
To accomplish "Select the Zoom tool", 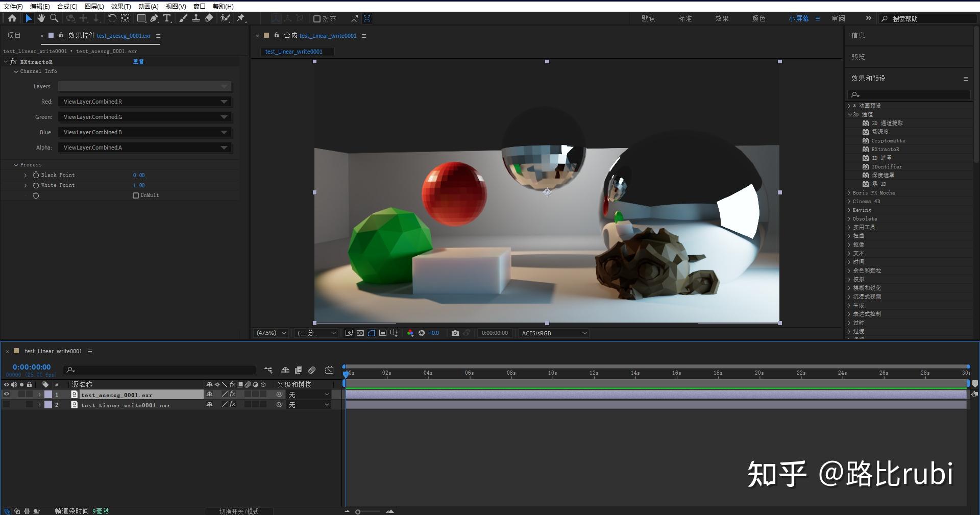I will coord(53,18).
